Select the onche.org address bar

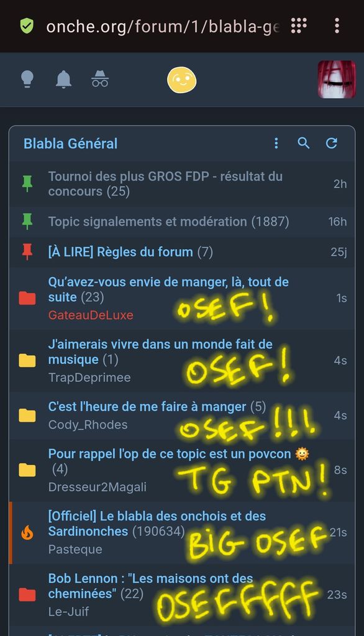[163, 27]
